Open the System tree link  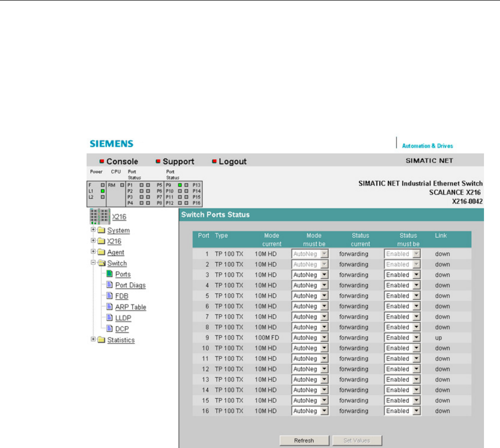118,230
